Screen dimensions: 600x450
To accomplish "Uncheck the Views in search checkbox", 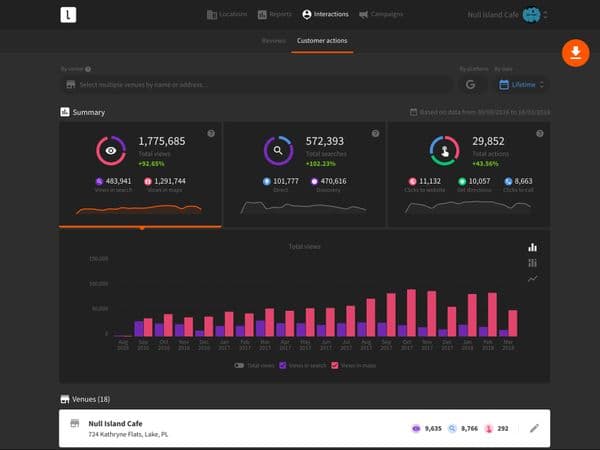I will click(284, 365).
